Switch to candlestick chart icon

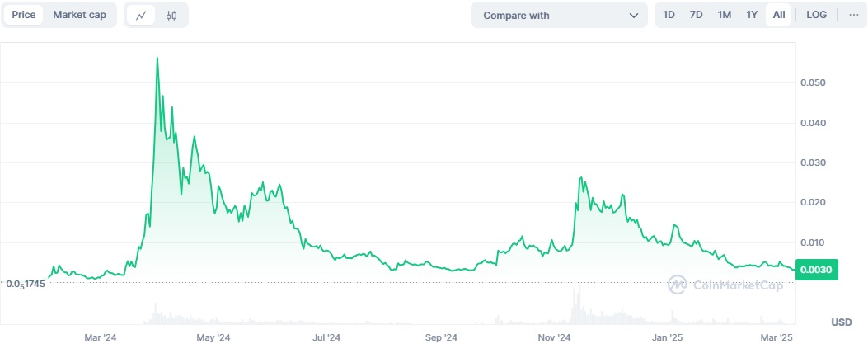click(171, 16)
